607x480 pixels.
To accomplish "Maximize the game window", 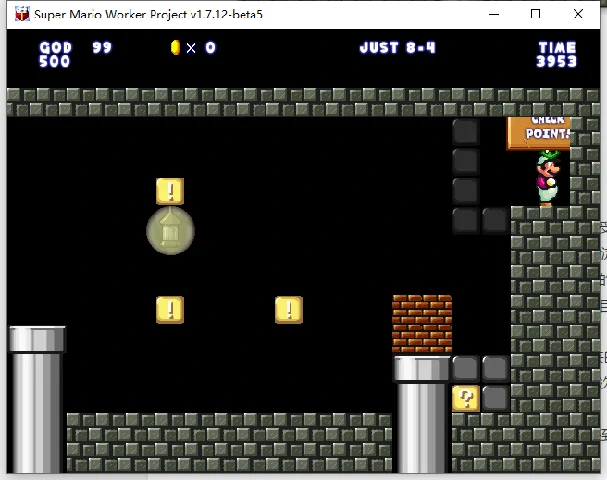I will 535,14.
